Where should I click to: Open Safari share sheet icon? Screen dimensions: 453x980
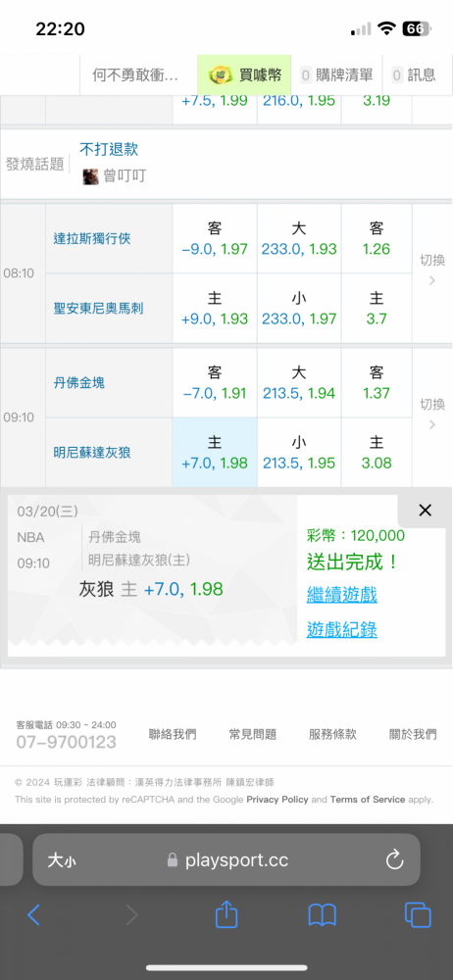(226, 913)
